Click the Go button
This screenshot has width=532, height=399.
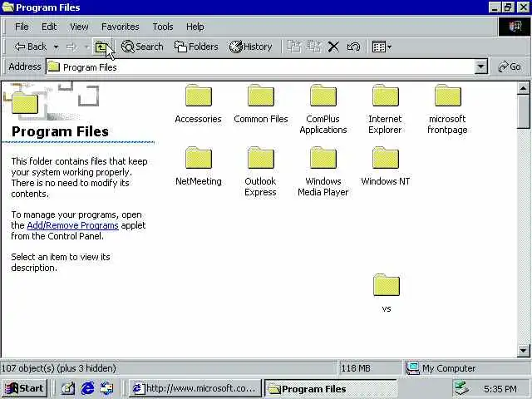(510, 66)
